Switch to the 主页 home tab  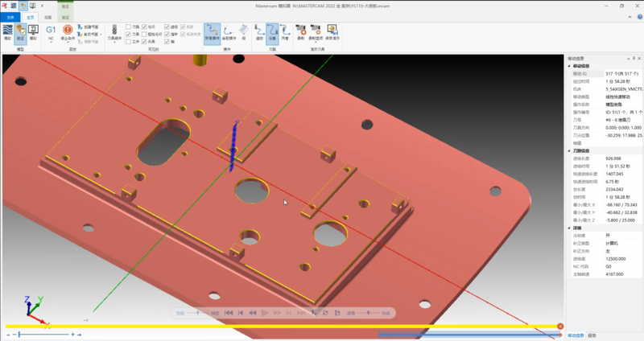pyautogui.click(x=30, y=17)
